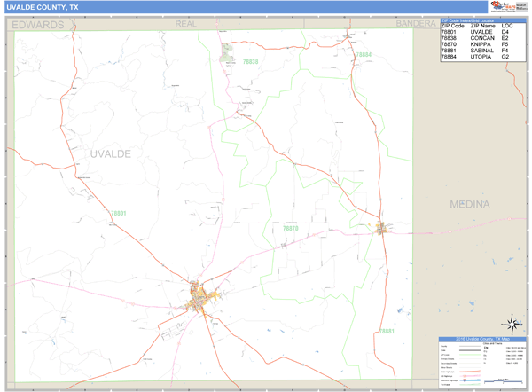532x392 pixels.
Task: Select the BANDERA neighboring county label
Action: click(416, 23)
